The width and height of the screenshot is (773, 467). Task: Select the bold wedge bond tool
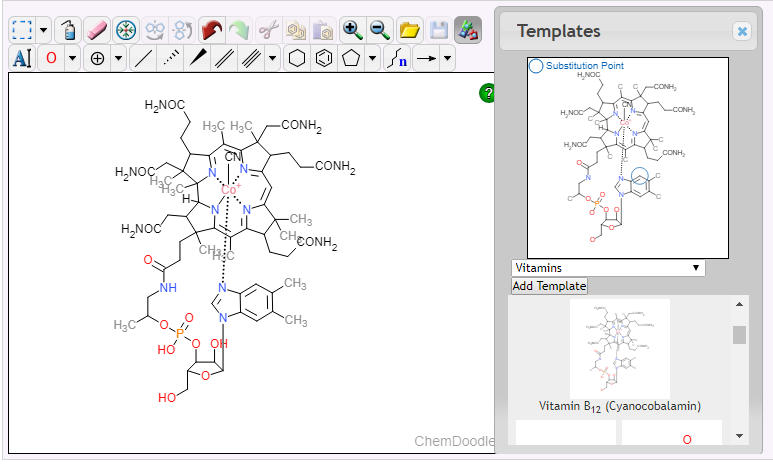(x=198, y=58)
